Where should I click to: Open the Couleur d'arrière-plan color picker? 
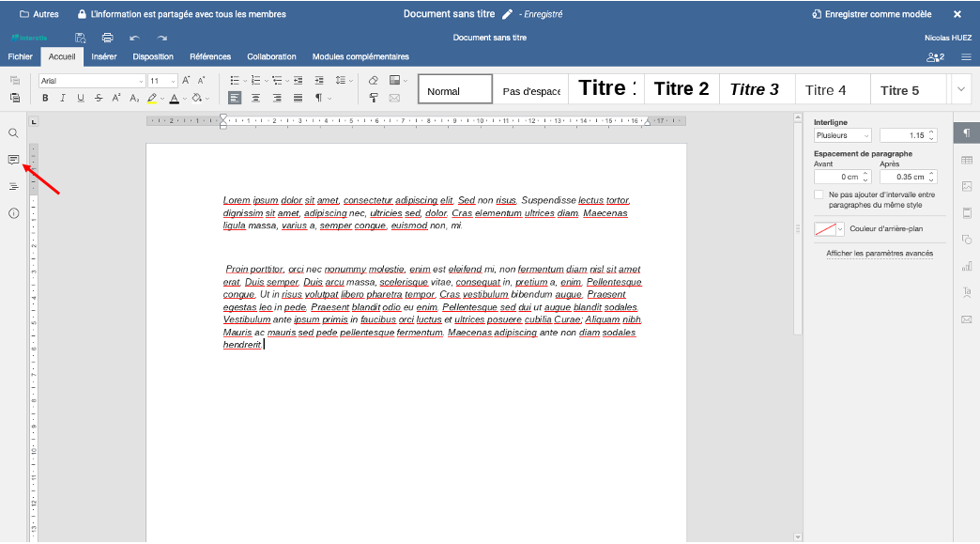pos(830,229)
